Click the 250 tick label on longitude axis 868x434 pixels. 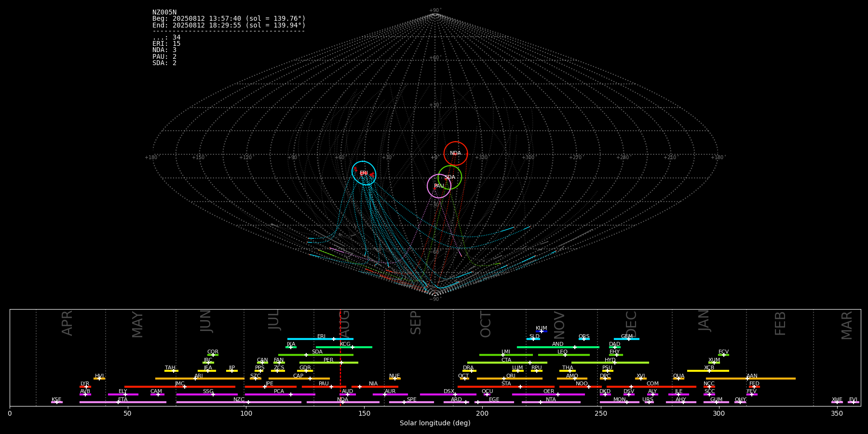pyautogui.click(x=600, y=414)
